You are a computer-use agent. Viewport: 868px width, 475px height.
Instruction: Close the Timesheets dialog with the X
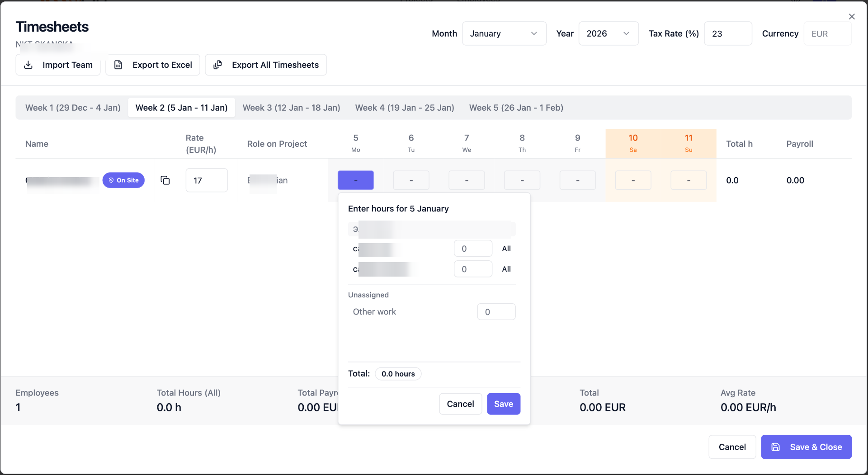point(852,17)
